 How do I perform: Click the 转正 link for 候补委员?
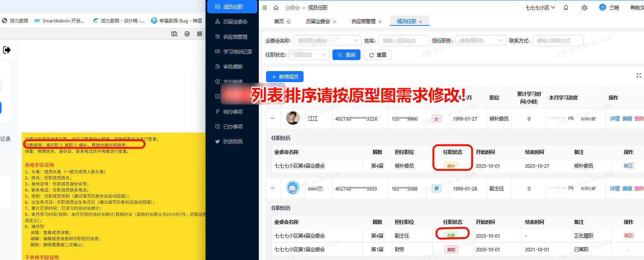tap(628, 166)
